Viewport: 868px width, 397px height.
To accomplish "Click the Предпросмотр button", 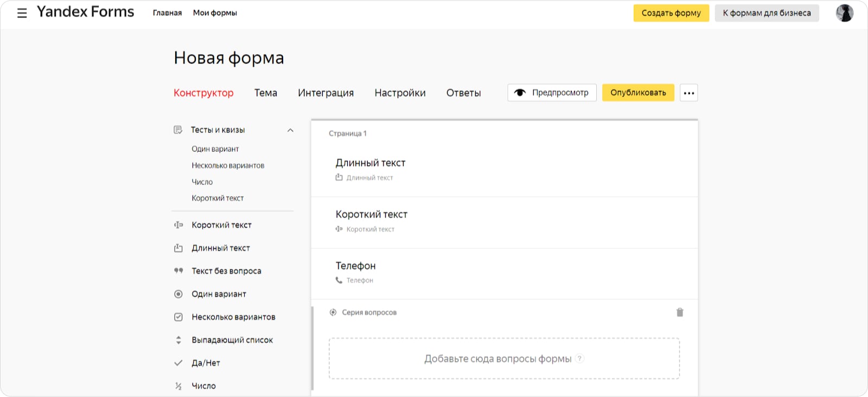I will click(x=552, y=93).
